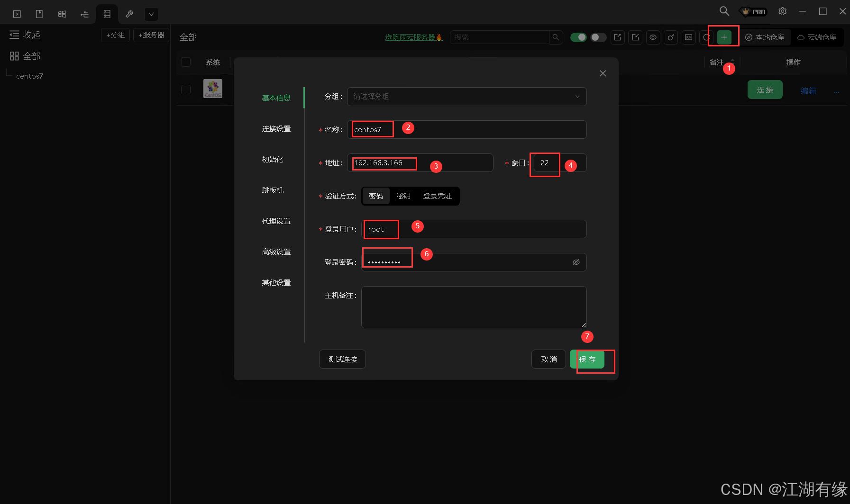Click the key credentials icon in the toolbar
850x504 pixels.
(x=671, y=37)
